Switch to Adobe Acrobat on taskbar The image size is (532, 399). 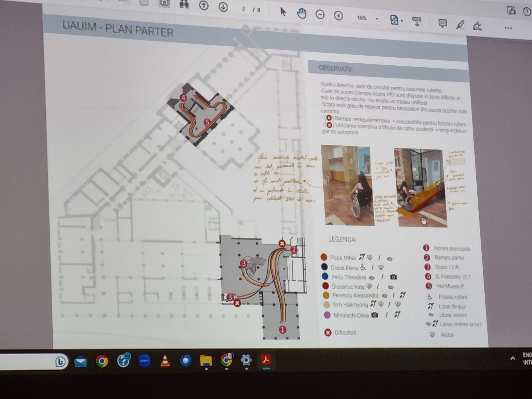coord(266,360)
